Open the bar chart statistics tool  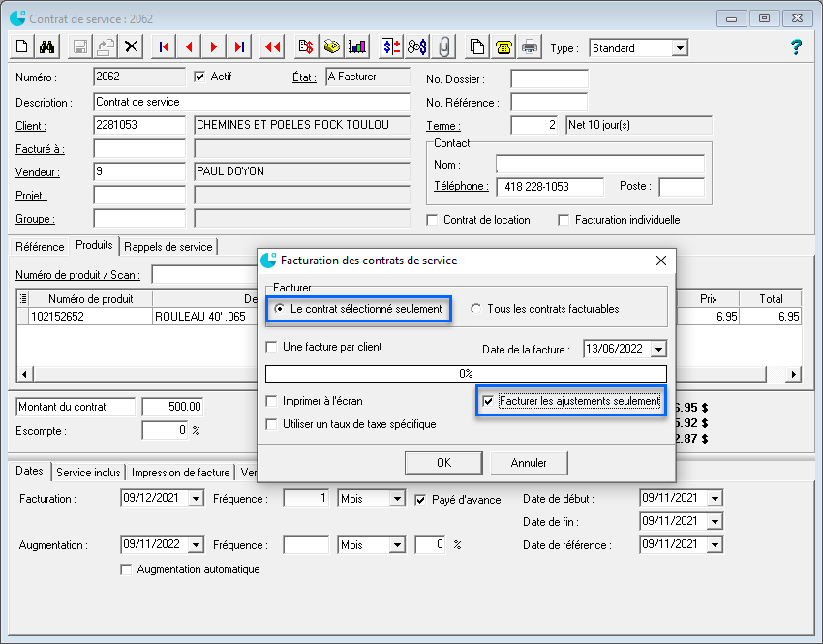click(x=356, y=46)
